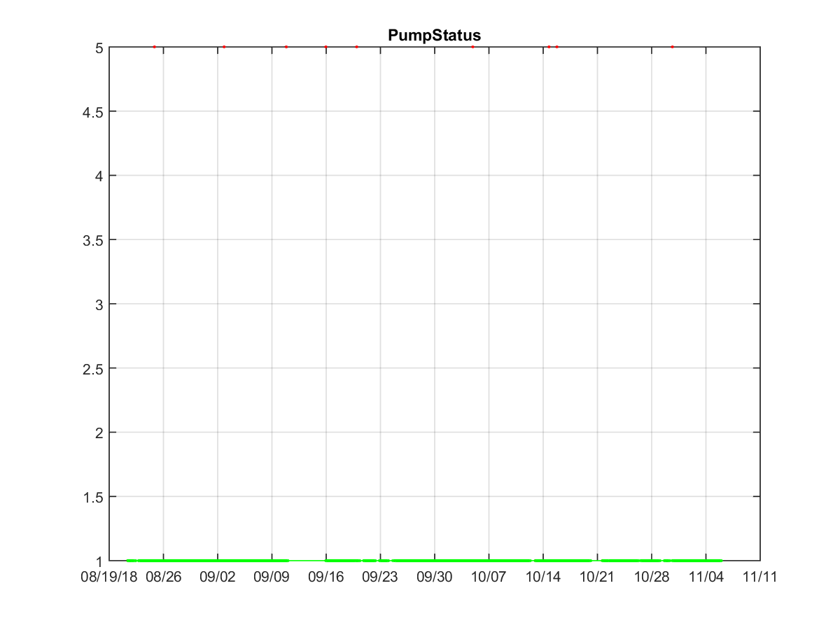The width and height of the screenshot is (840, 630).
Task: Pick the red marker between 09/16 and 09/23
Action: click(356, 47)
